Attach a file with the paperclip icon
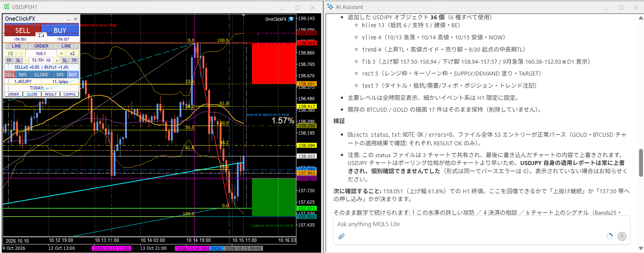Viewport: 644px width, 253px height. click(x=341, y=237)
